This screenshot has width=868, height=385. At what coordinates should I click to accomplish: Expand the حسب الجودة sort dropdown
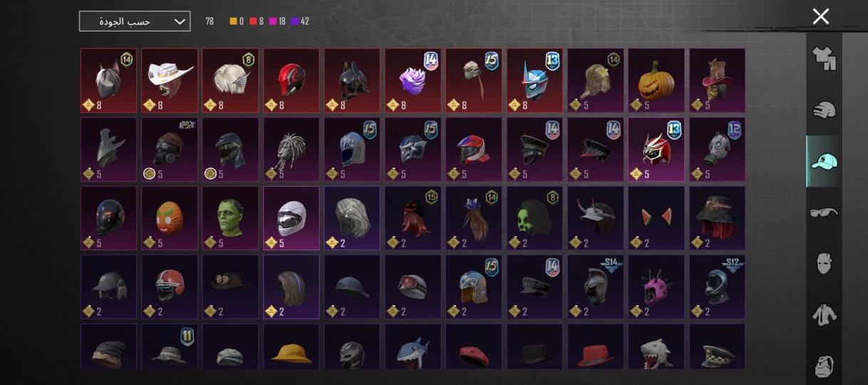point(135,21)
